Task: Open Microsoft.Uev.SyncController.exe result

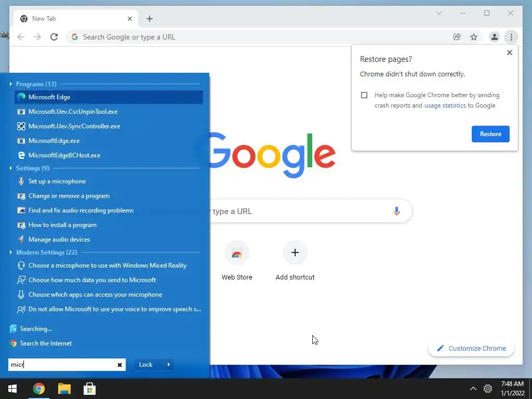Action: pos(109,126)
